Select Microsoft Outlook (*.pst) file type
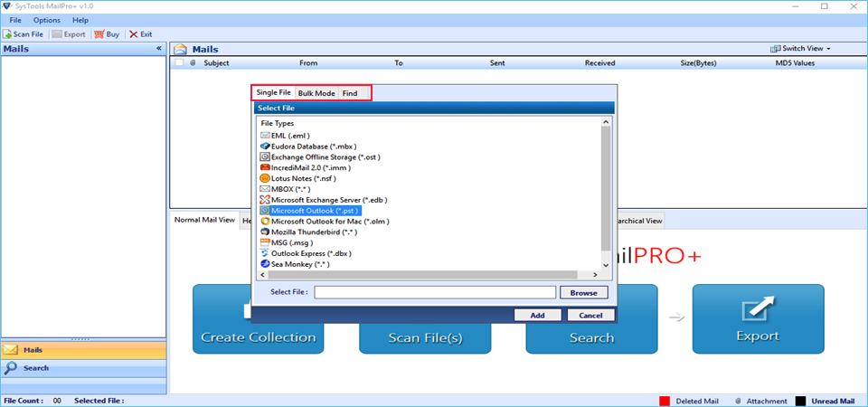The width and height of the screenshot is (868, 407). coord(310,211)
